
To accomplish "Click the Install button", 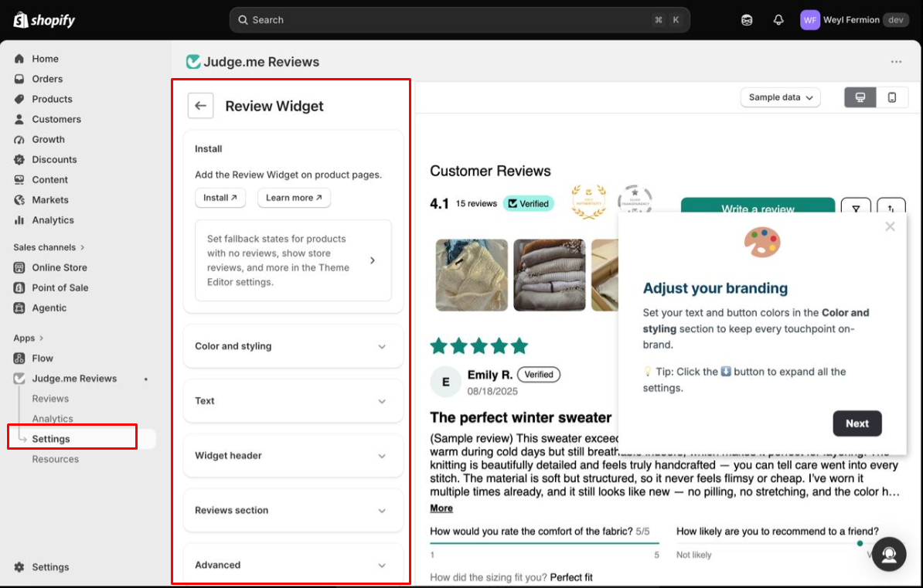I will point(220,198).
